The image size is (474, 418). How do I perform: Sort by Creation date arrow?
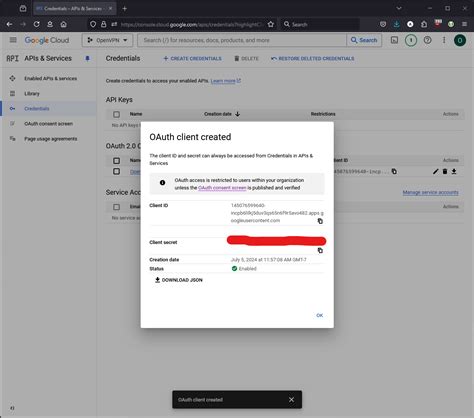tap(237, 114)
